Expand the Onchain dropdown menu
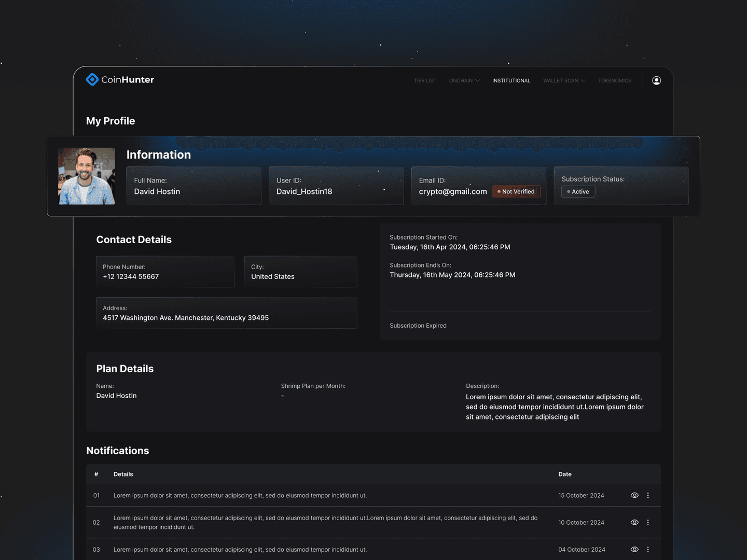747x560 pixels. pos(464,81)
